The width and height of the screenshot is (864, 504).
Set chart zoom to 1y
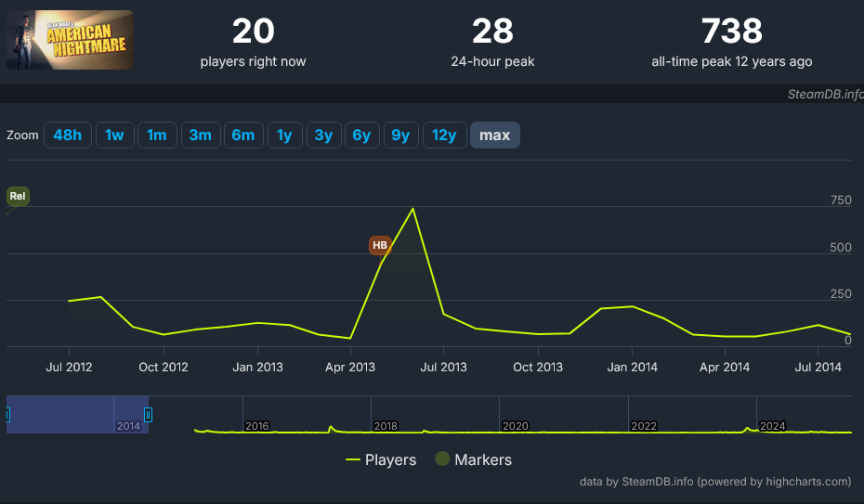[285, 135]
